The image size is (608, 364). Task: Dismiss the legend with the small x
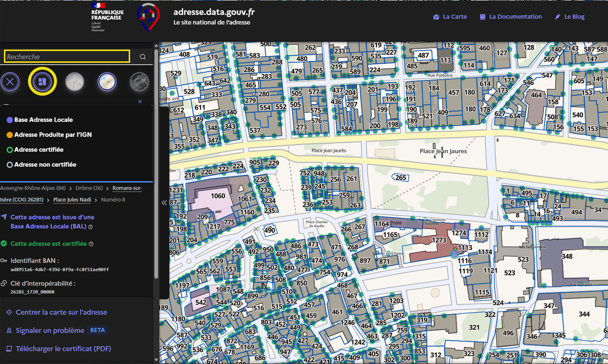coord(140,102)
